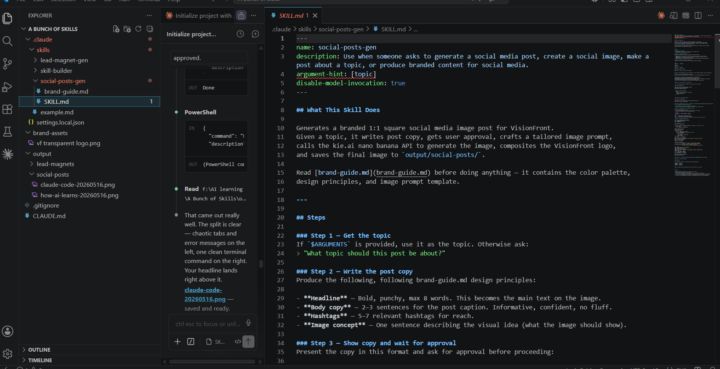720x369 pixels.
Task: Open how-ai-learns-20260516.png file
Action: [x=90, y=195]
